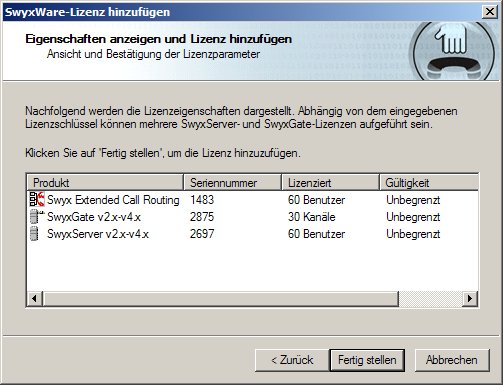Click serial number '2875'
Screen dimensions: 503x385
202,217
